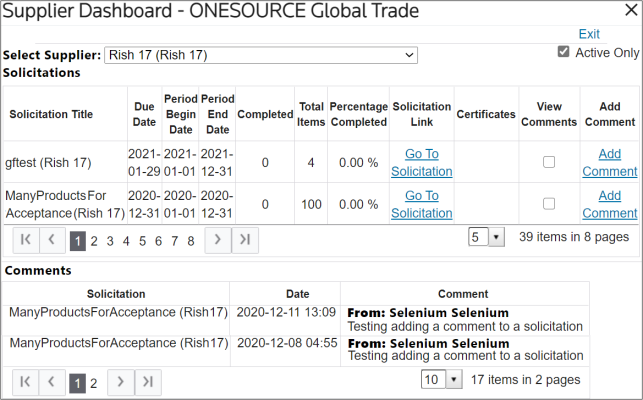Open Go To Solicitation for ManyProductsForAcceptance

[422, 204]
